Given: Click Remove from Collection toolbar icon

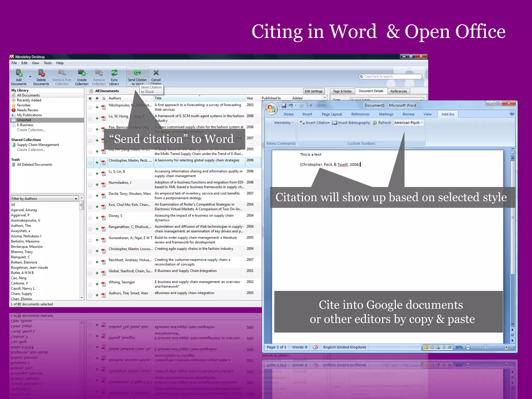Looking at the screenshot, I should click(x=62, y=73).
